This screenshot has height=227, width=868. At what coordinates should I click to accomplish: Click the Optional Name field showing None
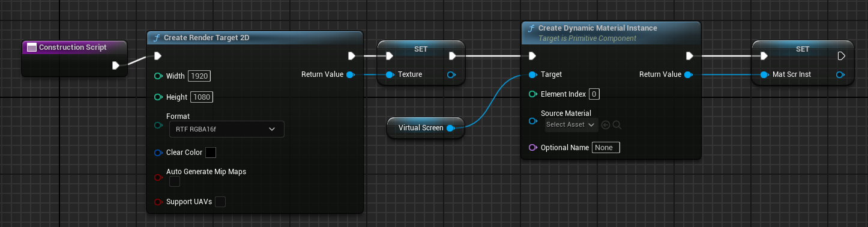[x=606, y=147]
